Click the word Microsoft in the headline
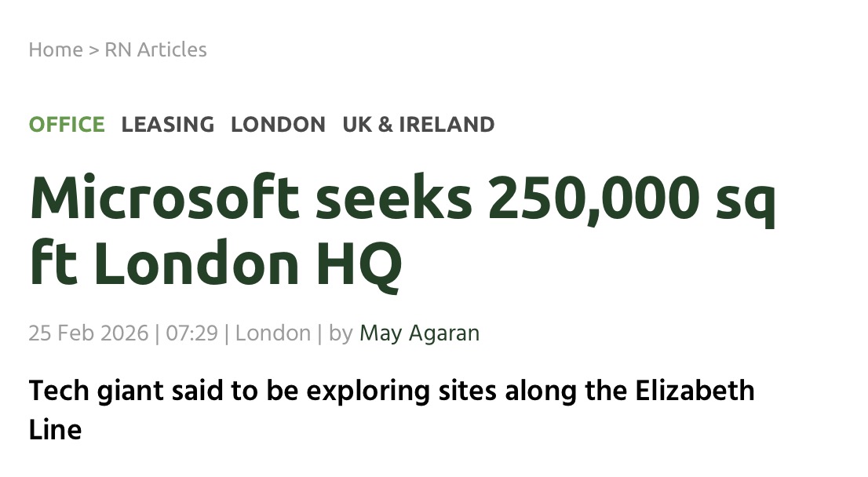The width and height of the screenshot is (868, 477). coord(165,199)
